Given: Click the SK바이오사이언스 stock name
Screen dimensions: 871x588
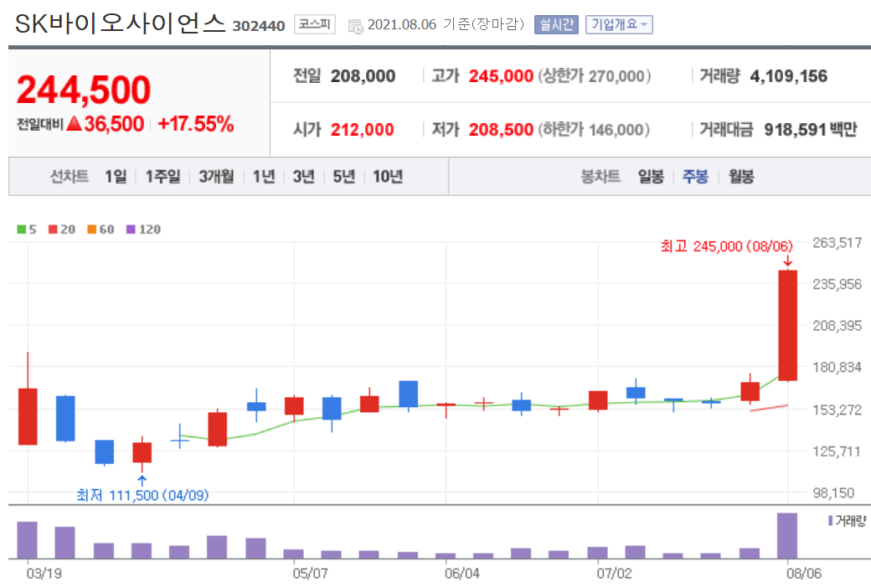Looking at the screenshot, I should (120, 23).
